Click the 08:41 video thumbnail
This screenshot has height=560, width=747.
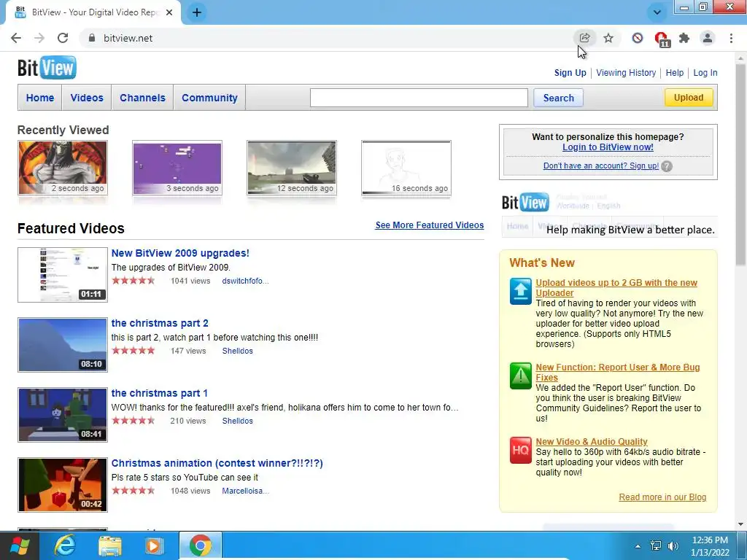coord(63,415)
